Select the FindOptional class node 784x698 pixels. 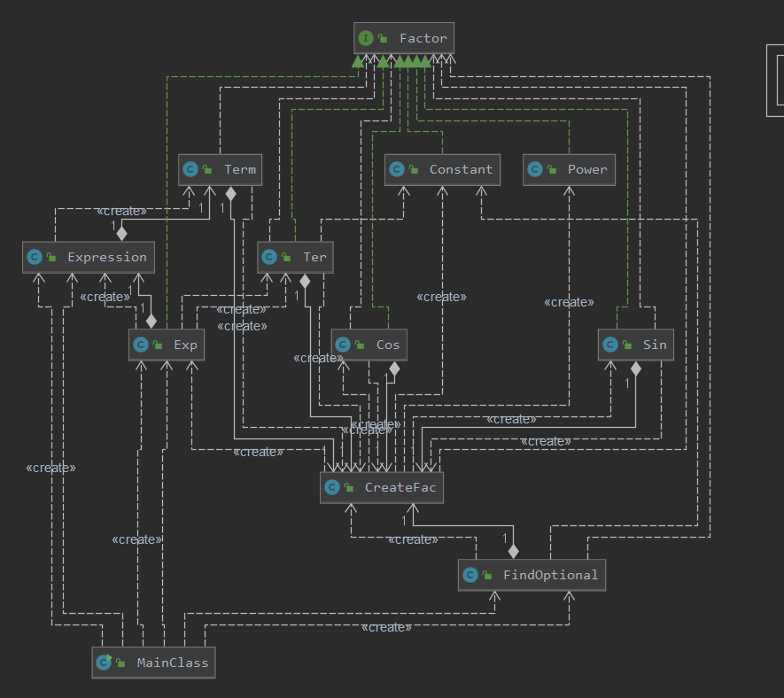coord(532,575)
